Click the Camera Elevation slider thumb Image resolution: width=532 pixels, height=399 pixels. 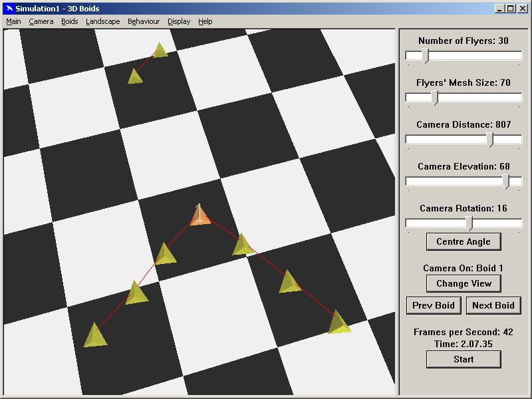pos(506,182)
